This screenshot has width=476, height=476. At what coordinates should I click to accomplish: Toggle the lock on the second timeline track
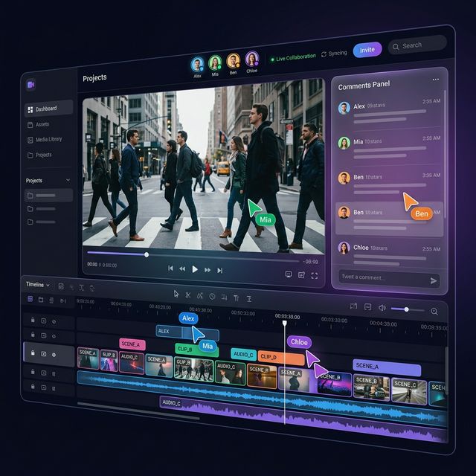(x=33, y=335)
